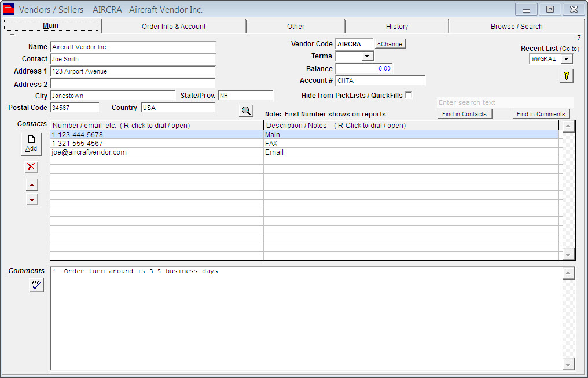Go to the Browse / Search tab
Image resolution: width=588 pixels, height=378 pixels.
pyautogui.click(x=516, y=26)
